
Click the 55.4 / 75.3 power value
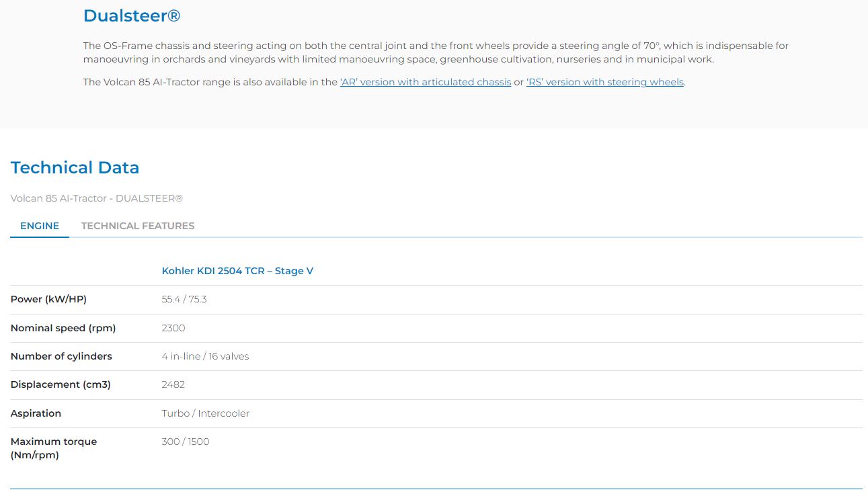click(184, 299)
